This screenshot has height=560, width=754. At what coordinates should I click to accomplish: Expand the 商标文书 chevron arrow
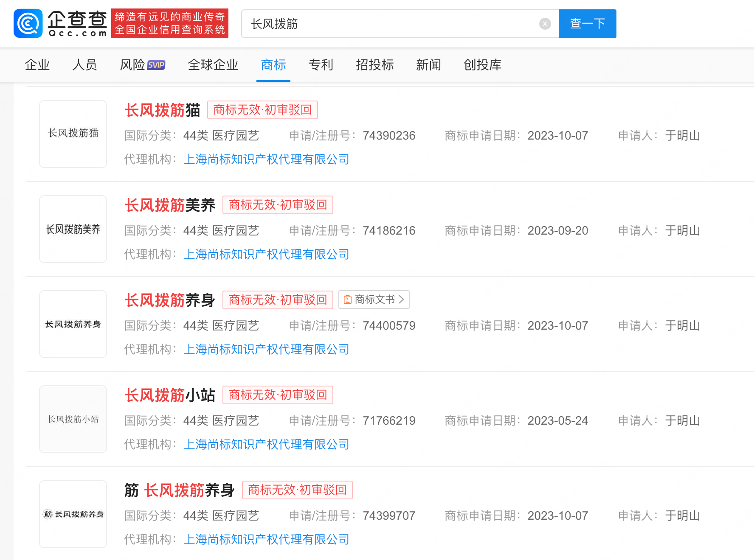pyautogui.click(x=401, y=300)
